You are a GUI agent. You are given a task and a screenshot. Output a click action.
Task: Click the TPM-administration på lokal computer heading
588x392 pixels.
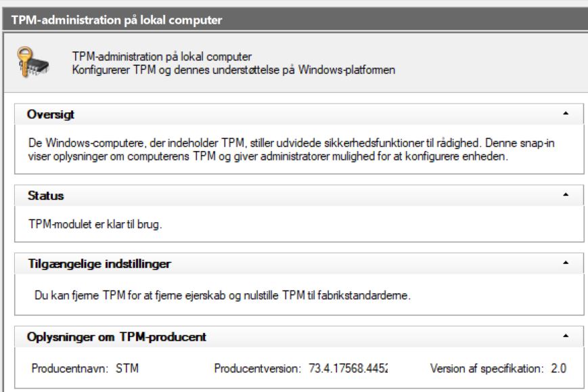click(x=162, y=56)
